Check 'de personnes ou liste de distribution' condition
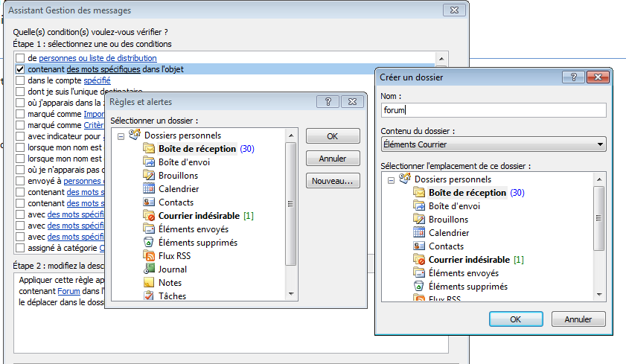This screenshot has width=626, height=364. [20, 58]
